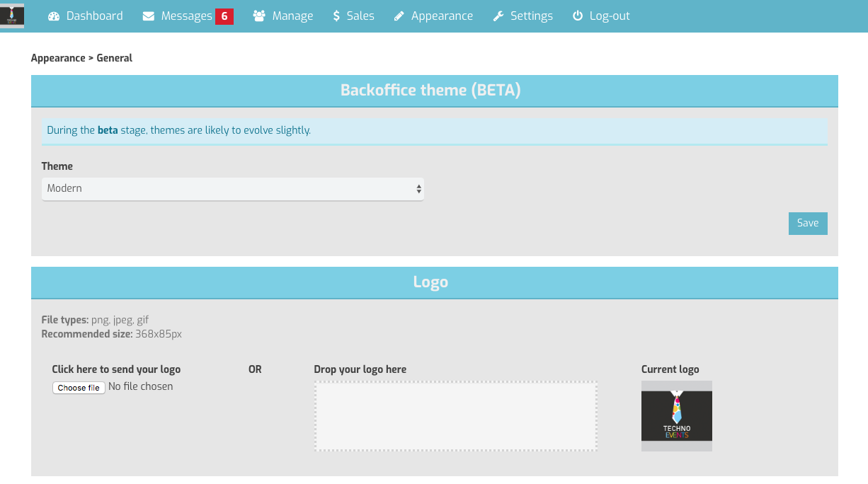This screenshot has width=868, height=484.
Task: Go to the Dashboard menu item
Action: pyautogui.click(x=94, y=16)
